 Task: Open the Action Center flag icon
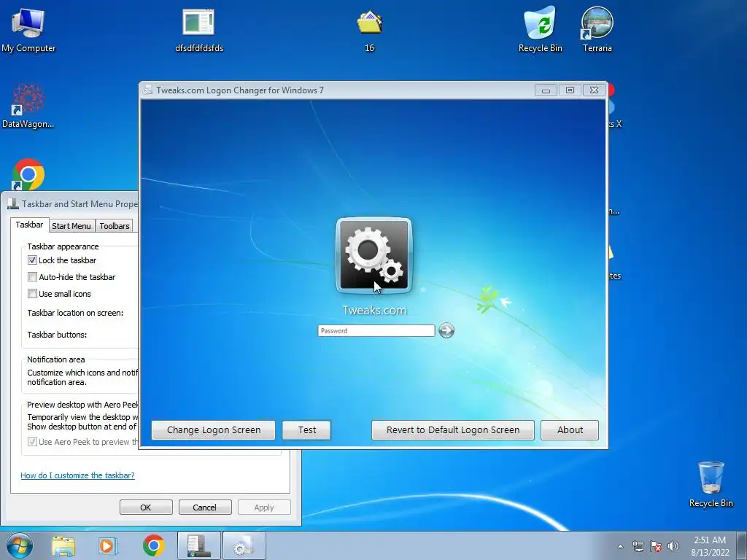(x=656, y=546)
